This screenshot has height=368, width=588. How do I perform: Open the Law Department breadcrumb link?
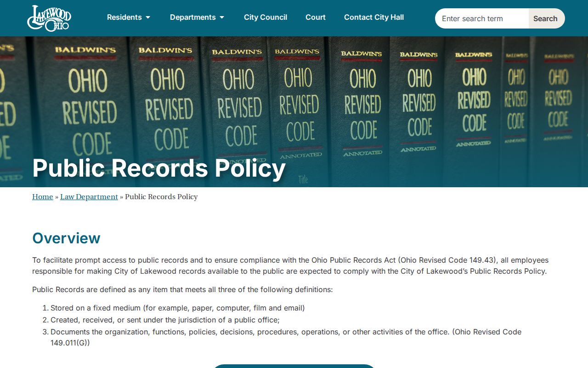(89, 197)
